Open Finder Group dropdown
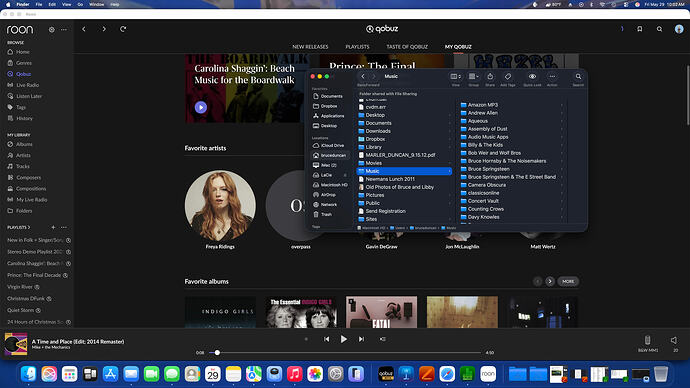Image resolution: width=690 pixels, height=388 pixels. point(473,77)
